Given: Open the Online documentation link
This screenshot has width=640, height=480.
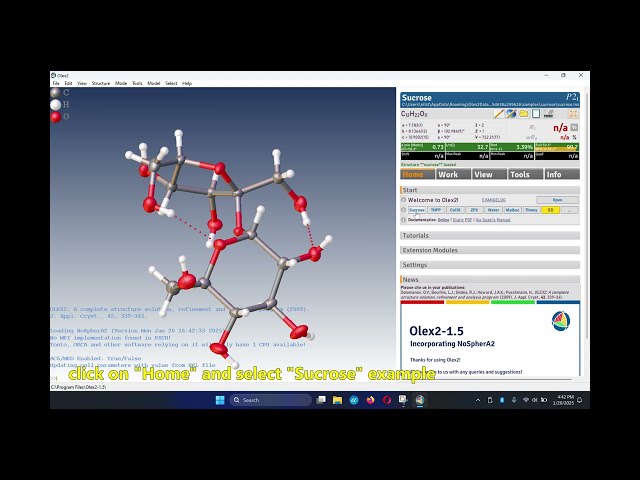Looking at the screenshot, I should coord(443,220).
